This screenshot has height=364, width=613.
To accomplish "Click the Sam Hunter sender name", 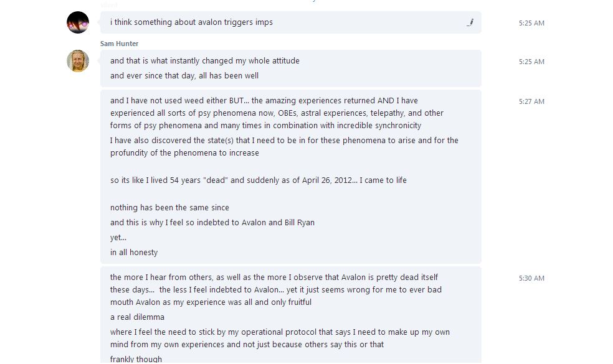I will pyautogui.click(x=119, y=44).
